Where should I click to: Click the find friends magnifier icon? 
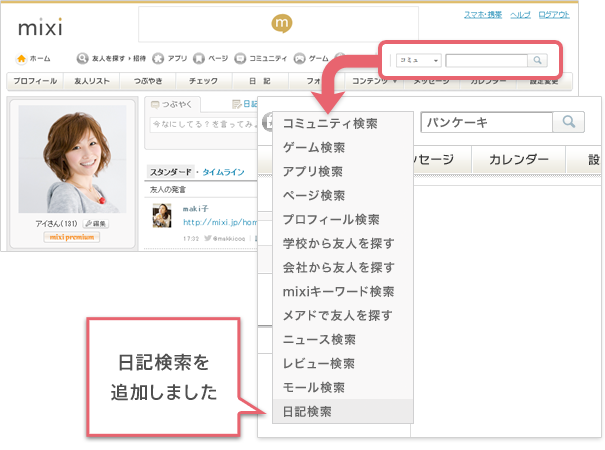(82, 58)
